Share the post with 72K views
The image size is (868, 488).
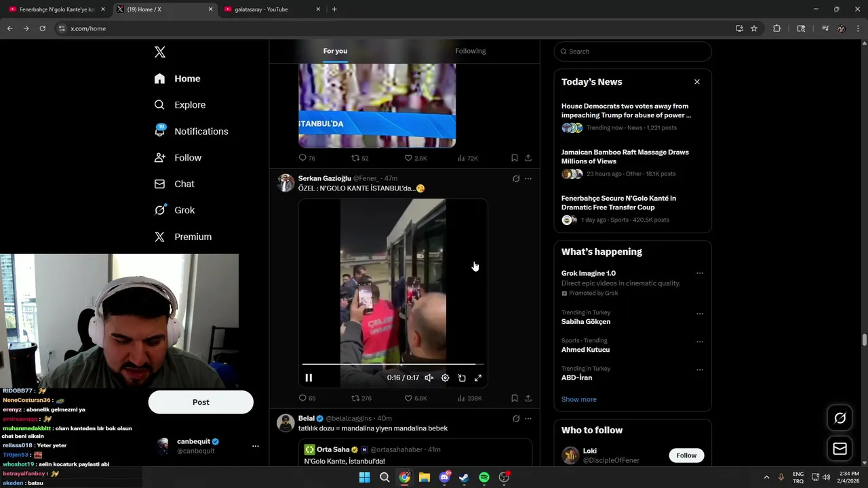click(528, 158)
